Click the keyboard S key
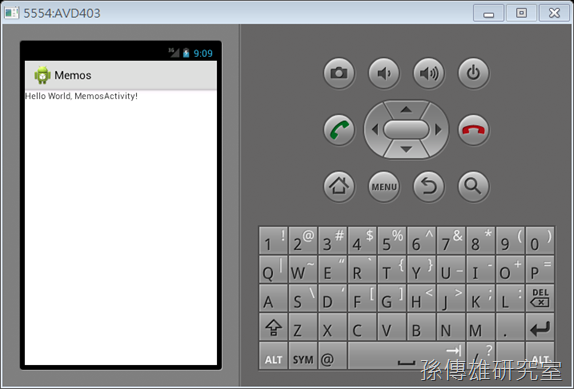The image size is (574, 389). [303, 298]
